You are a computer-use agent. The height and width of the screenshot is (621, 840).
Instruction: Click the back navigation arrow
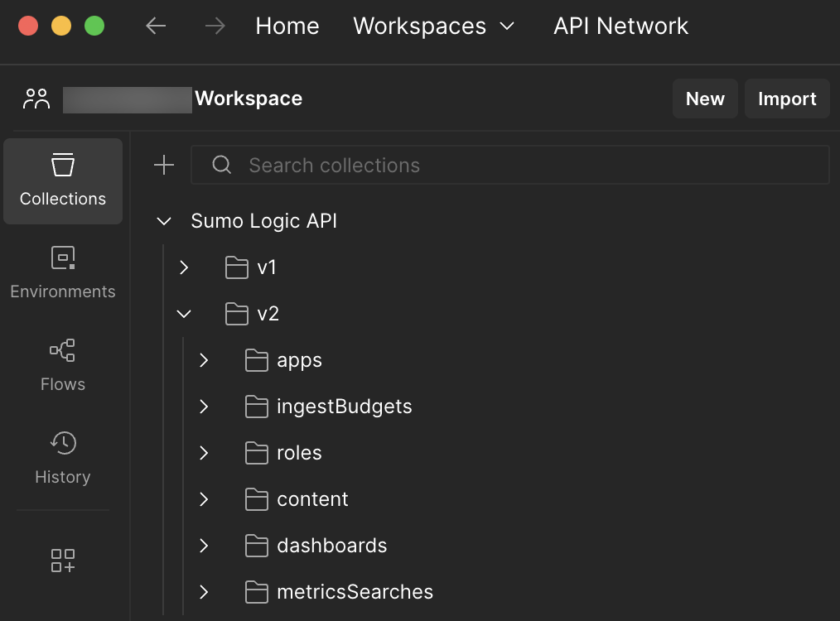(x=156, y=26)
